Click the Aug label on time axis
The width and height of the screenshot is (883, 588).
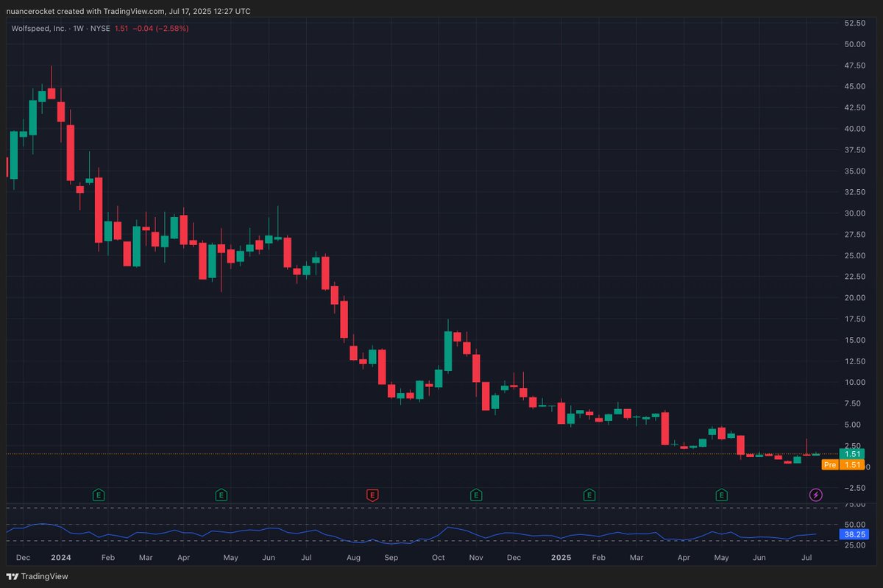pos(354,559)
